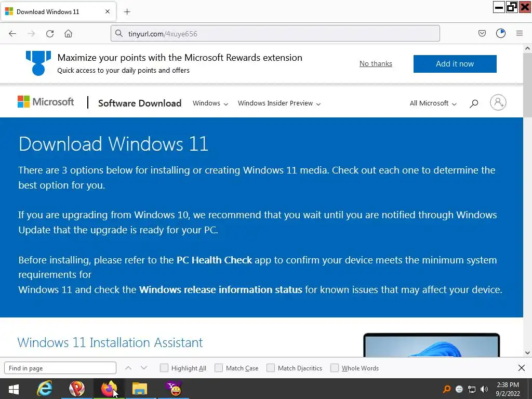Enable Match Diacritics checkbox

click(270, 368)
